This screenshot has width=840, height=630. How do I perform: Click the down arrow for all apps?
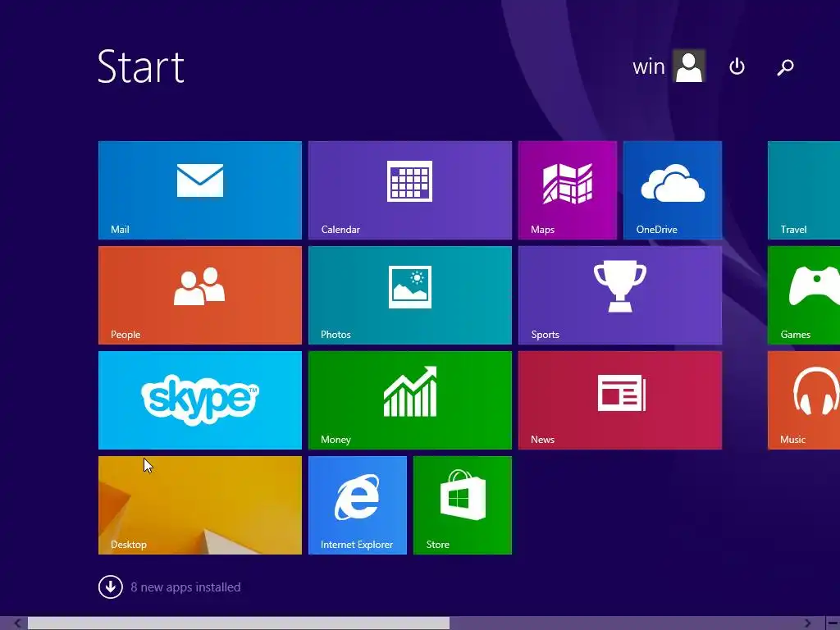point(111,587)
